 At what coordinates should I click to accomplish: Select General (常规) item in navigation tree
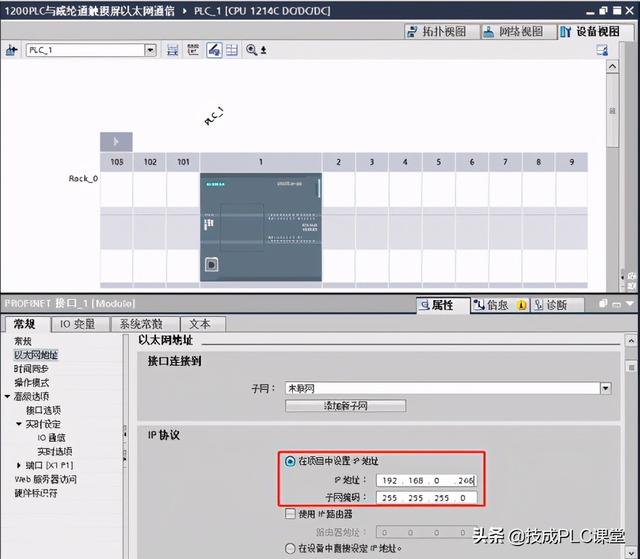tap(23, 341)
